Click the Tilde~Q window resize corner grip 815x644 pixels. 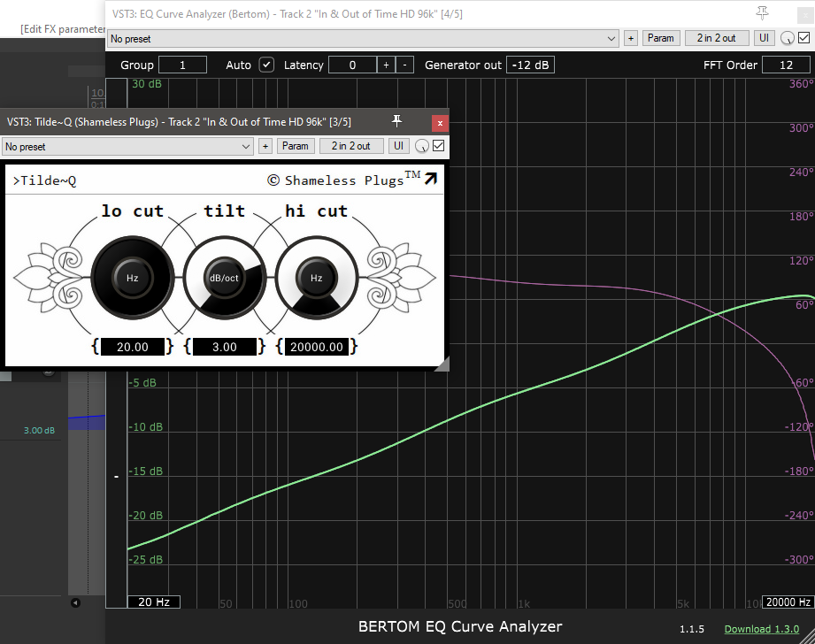(442, 364)
